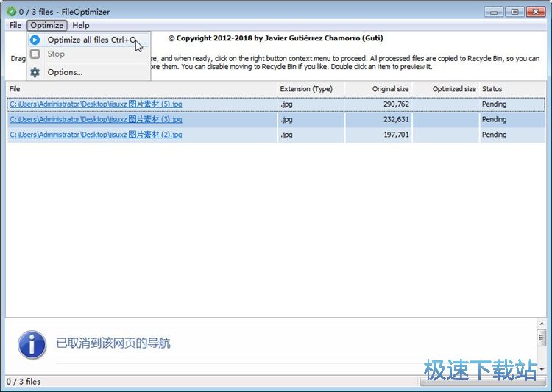Click the message 已取消到该网页的导航
The height and width of the screenshot is (392, 552).
tap(113, 343)
